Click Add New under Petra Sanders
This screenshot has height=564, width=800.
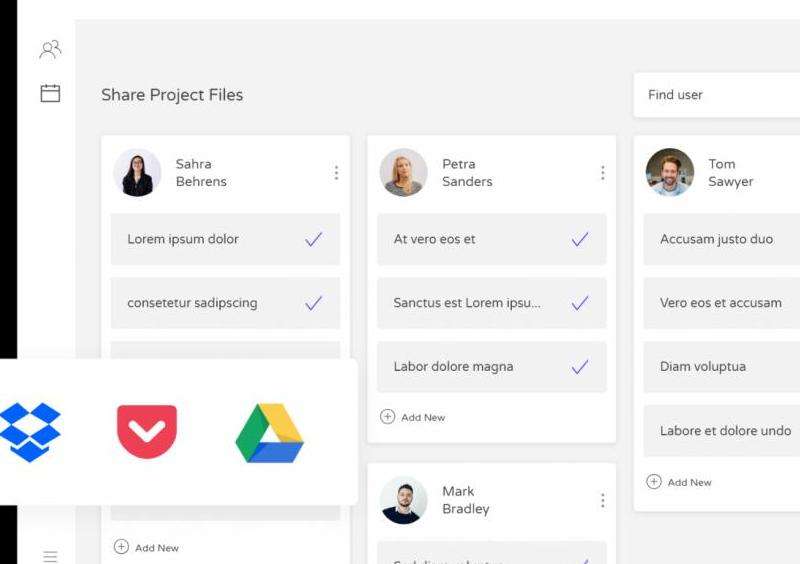point(413,417)
